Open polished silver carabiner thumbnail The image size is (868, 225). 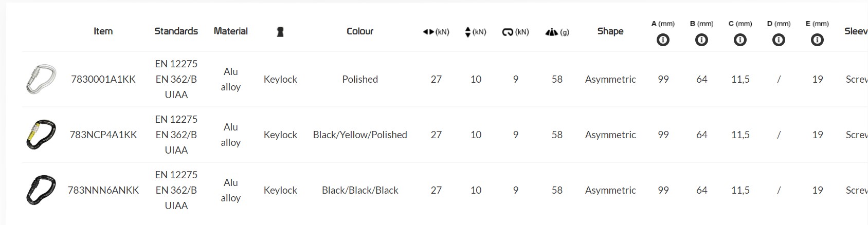[40, 79]
